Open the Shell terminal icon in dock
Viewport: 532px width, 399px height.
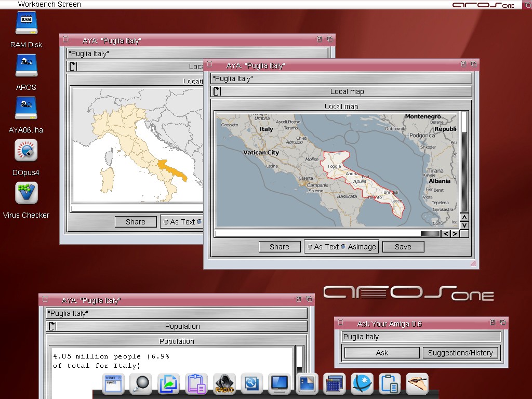tap(112, 384)
